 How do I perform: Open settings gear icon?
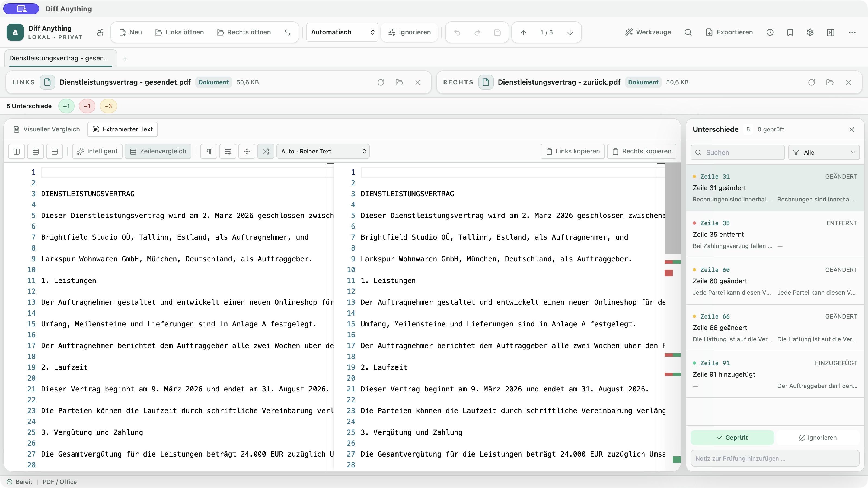tap(810, 32)
